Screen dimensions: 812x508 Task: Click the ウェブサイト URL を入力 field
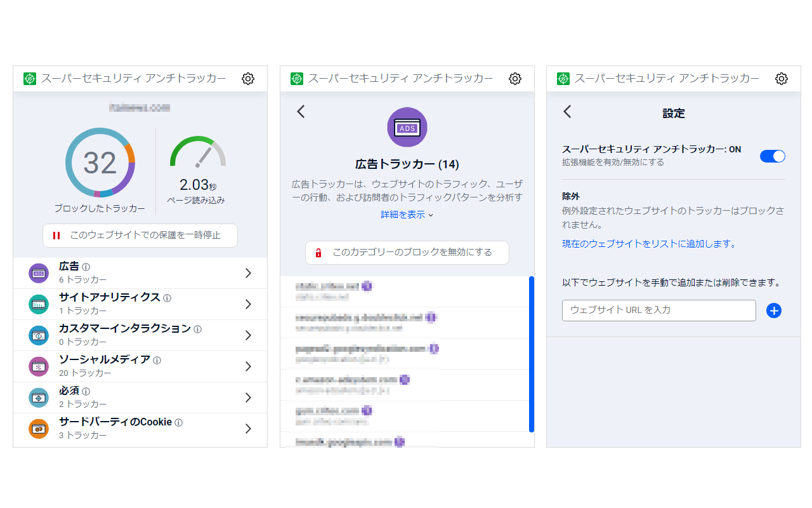click(659, 311)
